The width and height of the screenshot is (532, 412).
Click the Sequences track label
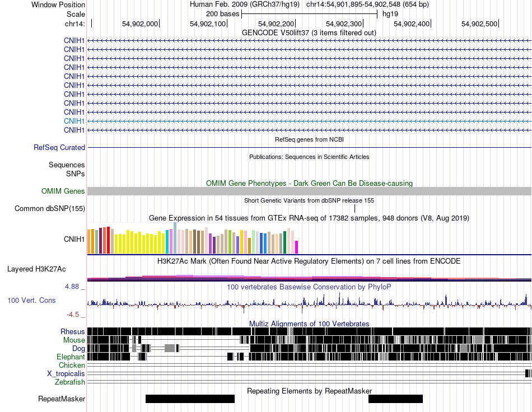(x=67, y=165)
